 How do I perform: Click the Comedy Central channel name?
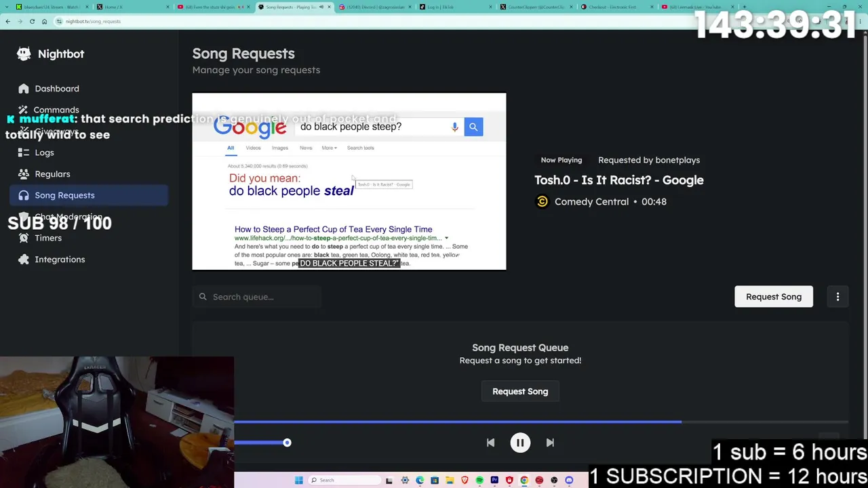coord(591,201)
